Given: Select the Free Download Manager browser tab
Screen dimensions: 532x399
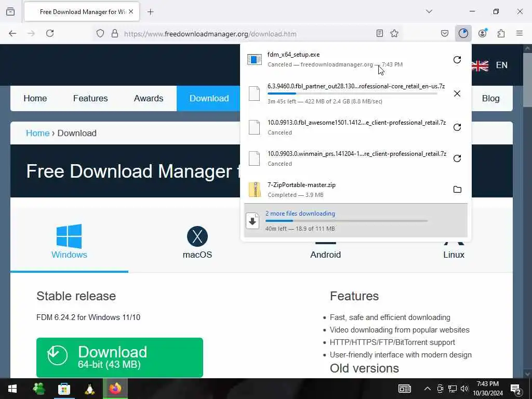Looking at the screenshot, I should [x=82, y=12].
